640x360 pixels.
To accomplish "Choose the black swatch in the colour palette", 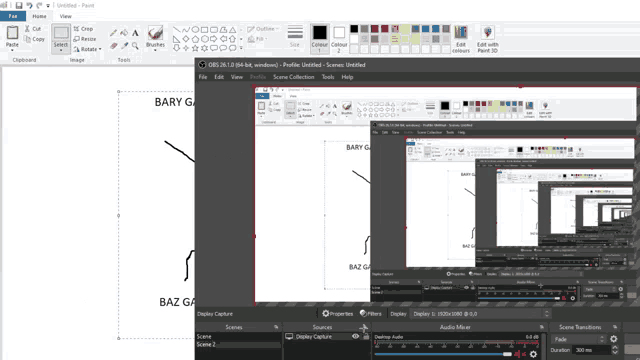I will click(354, 29).
